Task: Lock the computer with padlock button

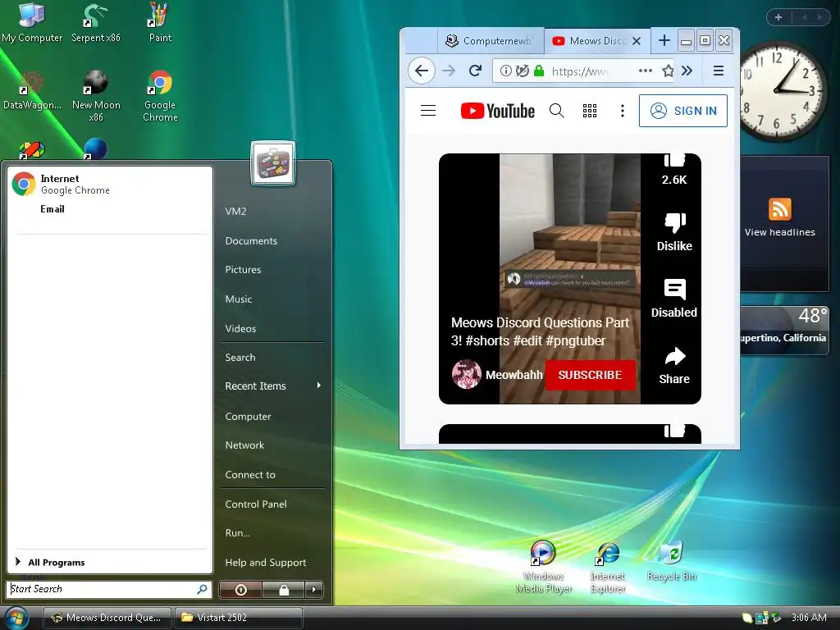Action: (283, 590)
